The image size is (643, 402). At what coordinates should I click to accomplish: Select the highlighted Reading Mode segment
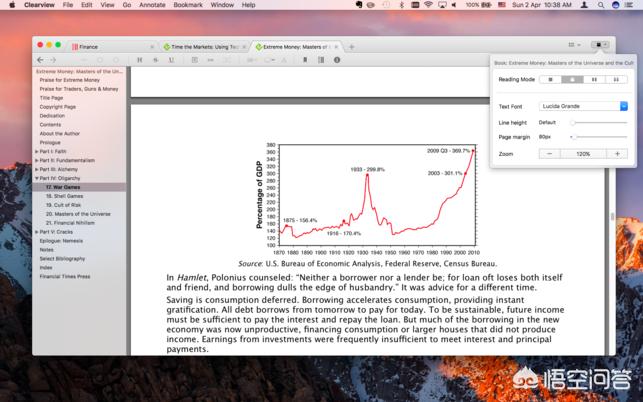[x=572, y=79]
